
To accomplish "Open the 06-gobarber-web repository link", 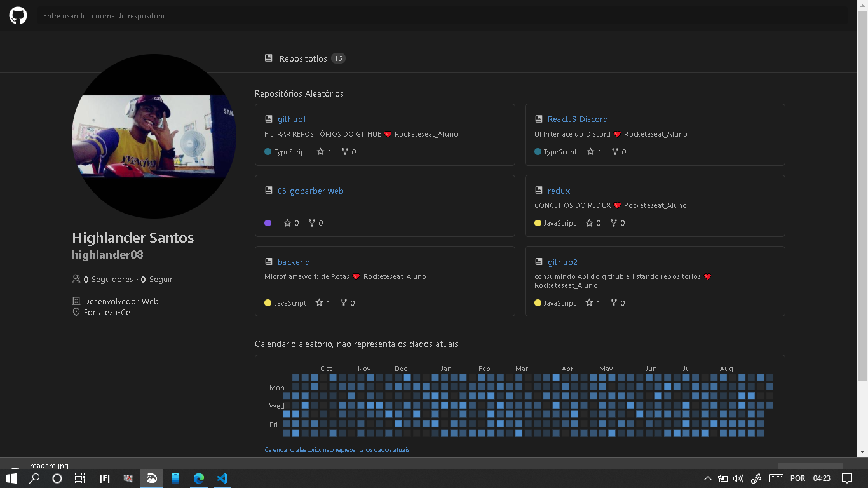I will pos(311,190).
